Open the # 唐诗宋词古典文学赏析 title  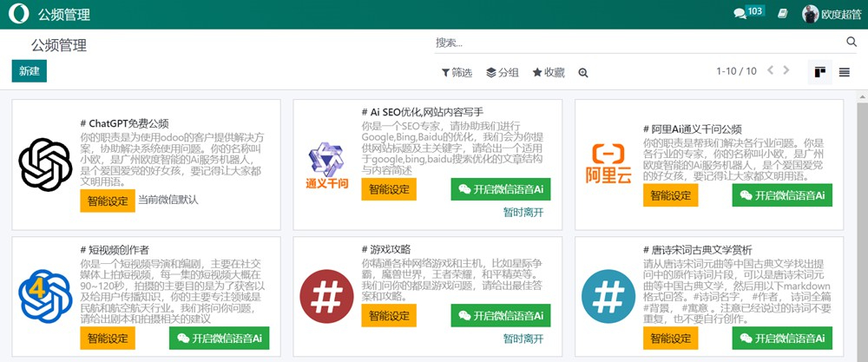click(698, 250)
